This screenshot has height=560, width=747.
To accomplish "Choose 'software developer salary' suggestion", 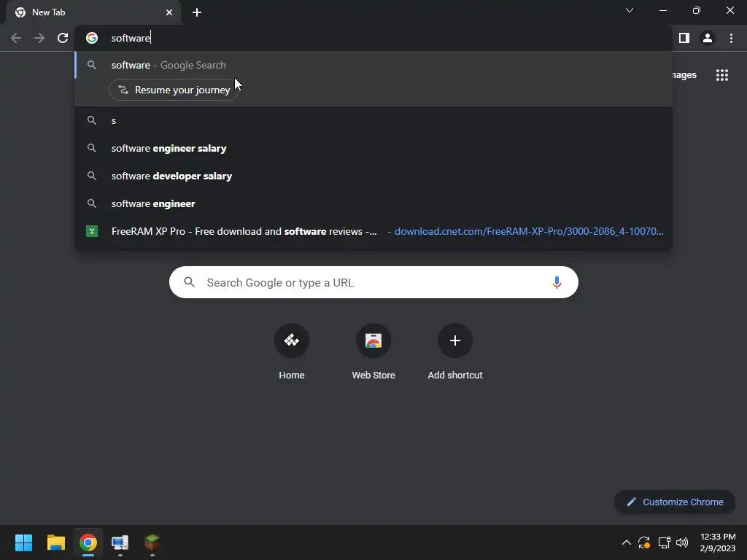I will pyautogui.click(x=373, y=176).
